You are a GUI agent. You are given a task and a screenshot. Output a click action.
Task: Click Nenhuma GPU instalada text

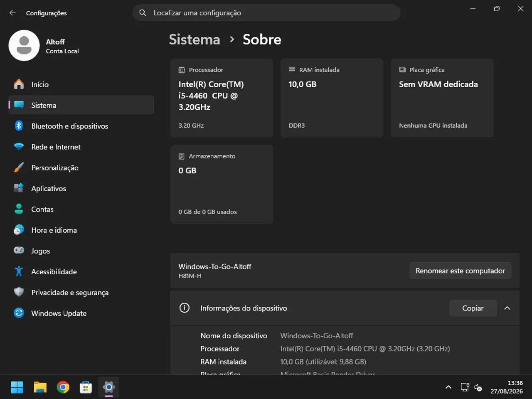433,126
